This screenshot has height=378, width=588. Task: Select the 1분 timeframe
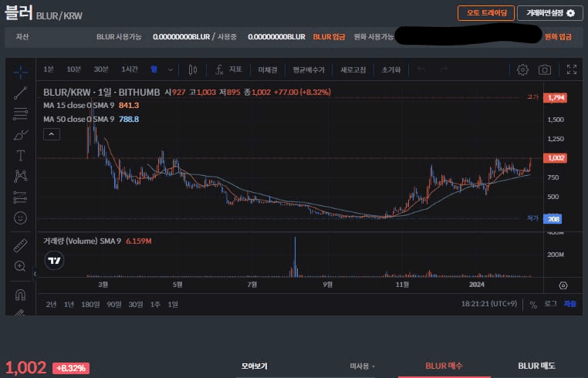[x=49, y=69]
